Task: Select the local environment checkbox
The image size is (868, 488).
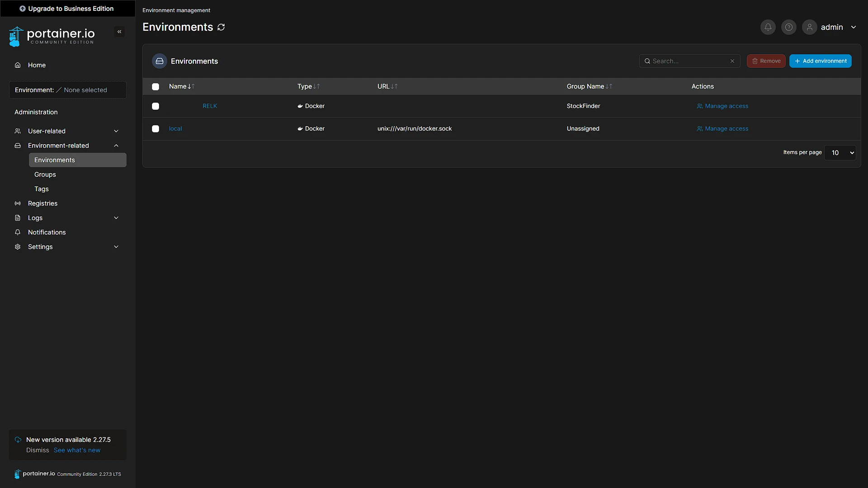Action: coord(156,129)
